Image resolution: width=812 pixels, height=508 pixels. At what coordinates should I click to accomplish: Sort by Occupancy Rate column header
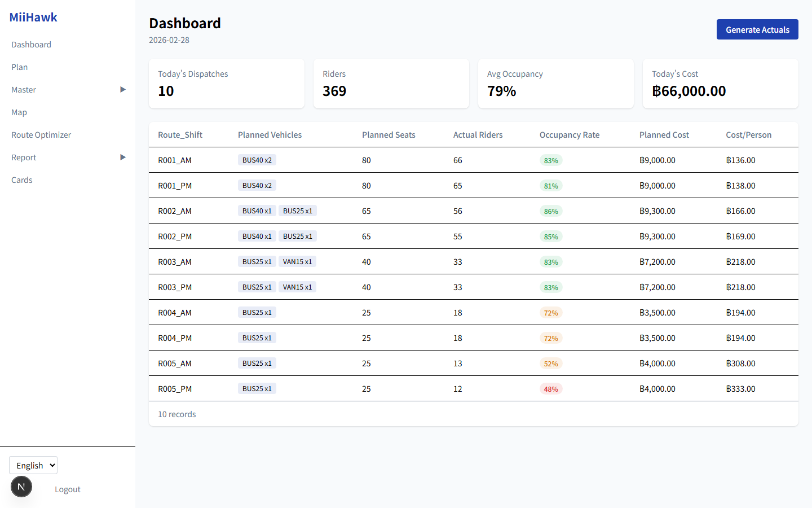570,135
